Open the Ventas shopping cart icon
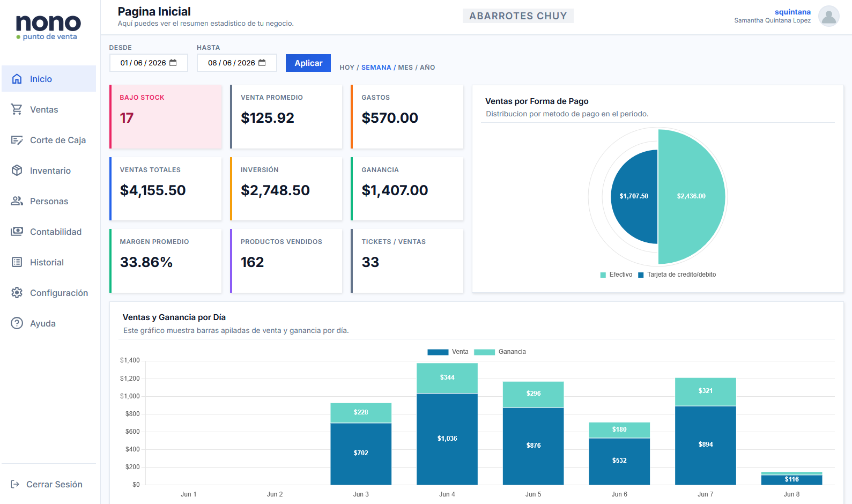 click(x=17, y=109)
